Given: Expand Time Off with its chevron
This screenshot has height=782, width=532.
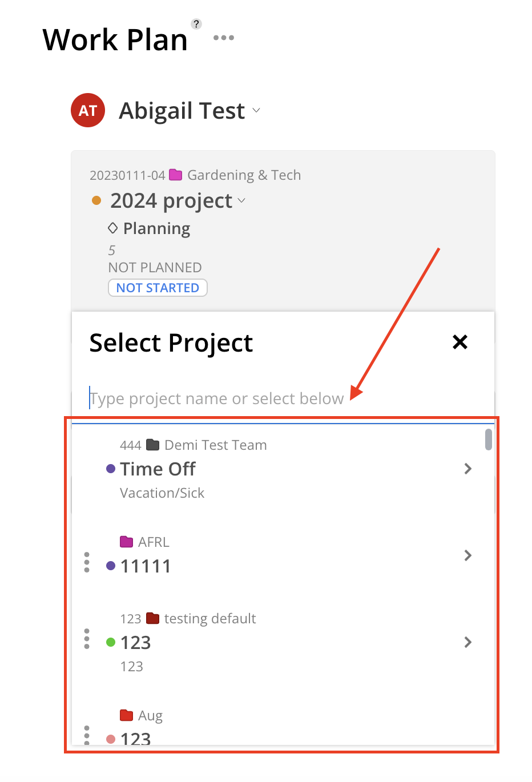Looking at the screenshot, I should (x=468, y=469).
